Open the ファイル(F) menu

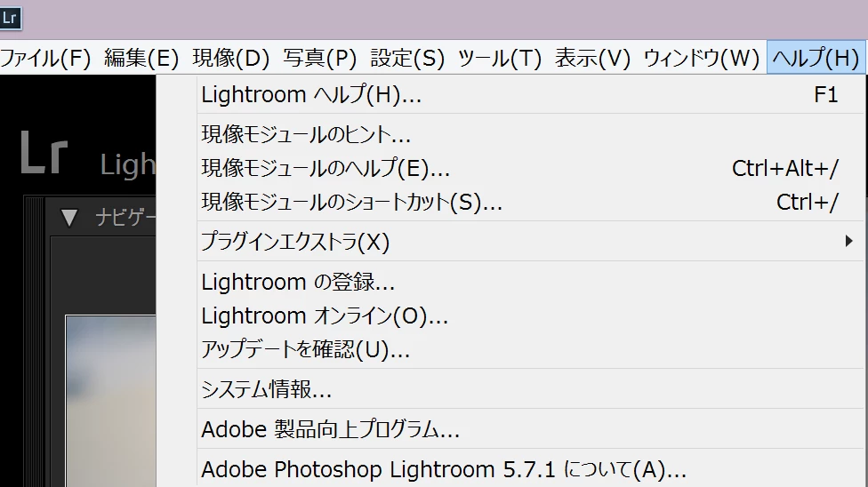point(45,58)
